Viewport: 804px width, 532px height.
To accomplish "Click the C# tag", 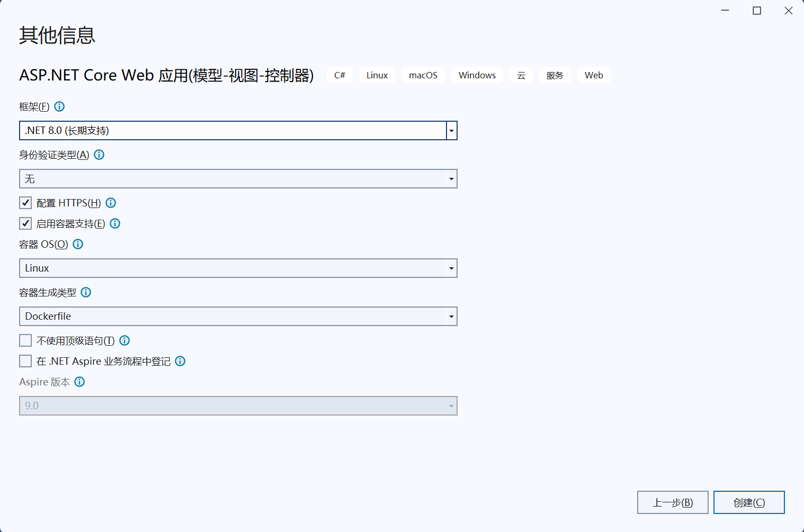I will point(340,75).
